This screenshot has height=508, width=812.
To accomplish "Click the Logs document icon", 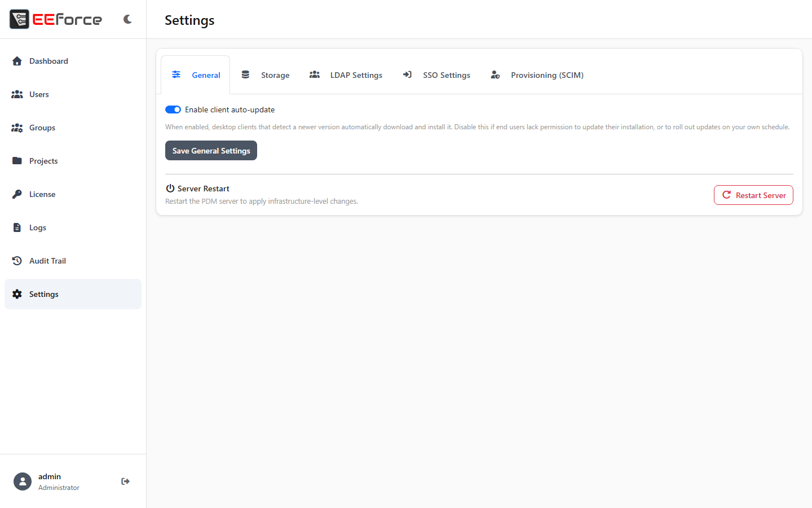I will pyautogui.click(x=17, y=227).
